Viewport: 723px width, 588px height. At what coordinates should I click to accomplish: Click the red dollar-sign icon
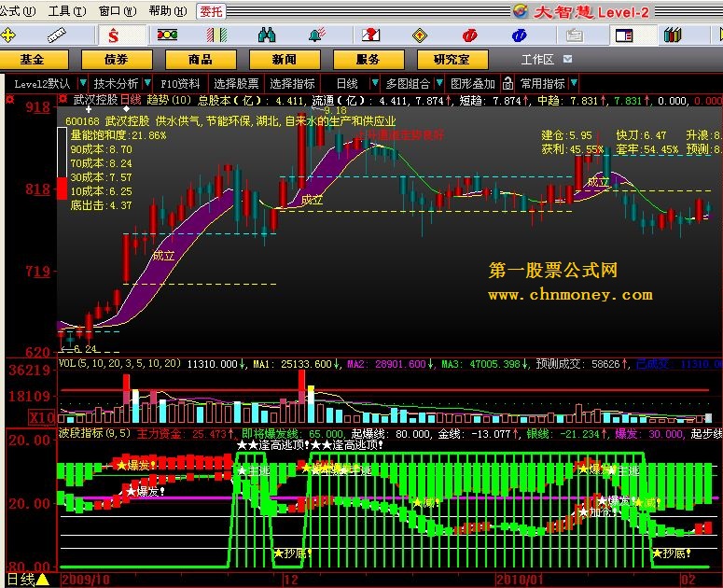[x=114, y=35]
